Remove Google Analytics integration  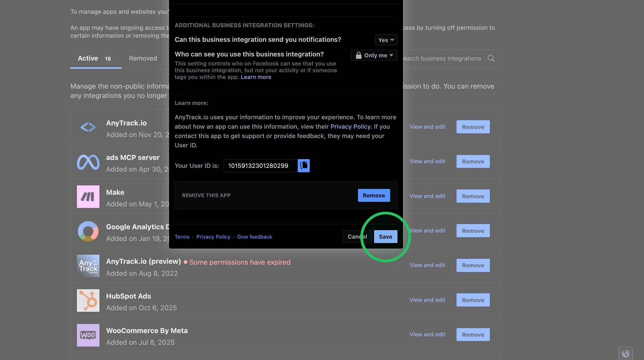pos(473,231)
